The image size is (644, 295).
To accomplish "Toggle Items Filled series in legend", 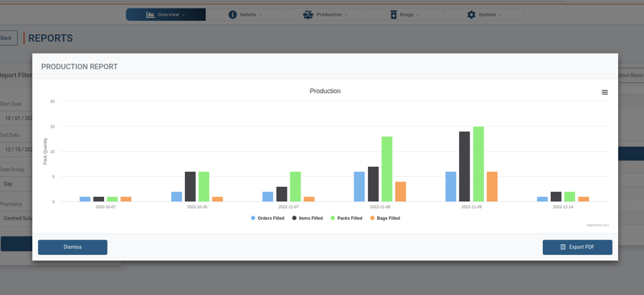I will tap(307, 218).
